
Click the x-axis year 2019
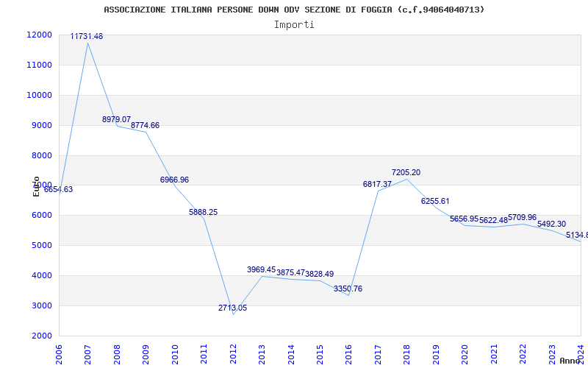point(436,354)
